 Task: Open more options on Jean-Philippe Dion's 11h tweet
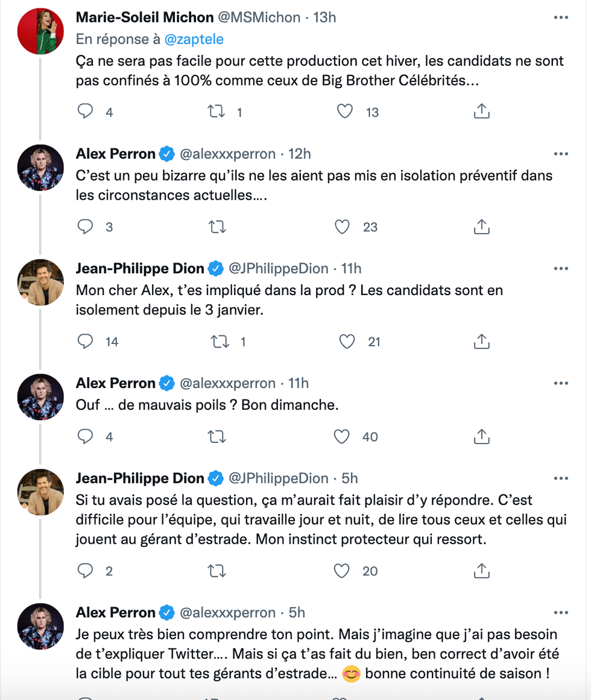click(x=561, y=269)
